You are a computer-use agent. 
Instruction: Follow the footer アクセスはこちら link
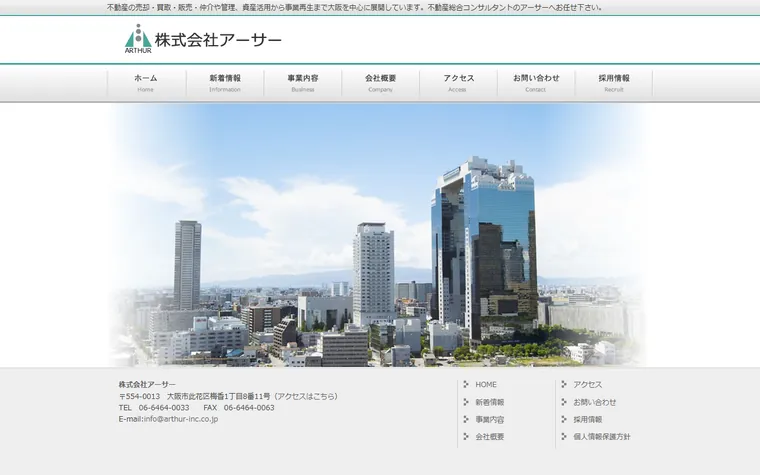tap(307, 396)
